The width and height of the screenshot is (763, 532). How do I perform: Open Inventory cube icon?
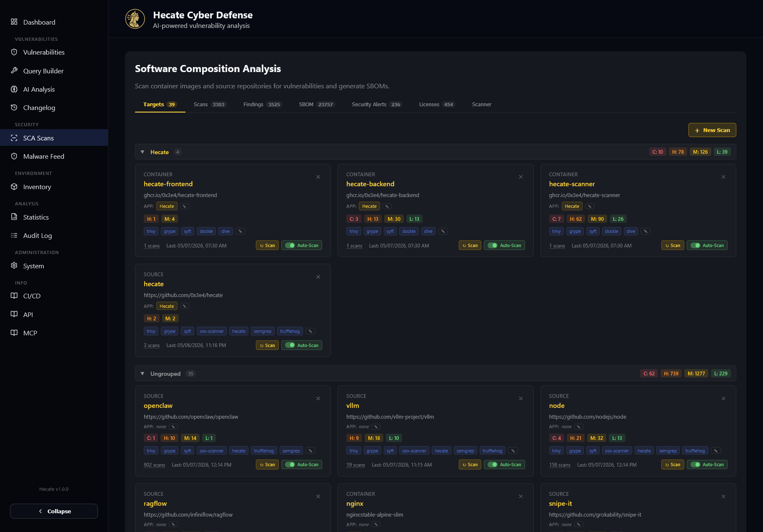click(x=14, y=187)
